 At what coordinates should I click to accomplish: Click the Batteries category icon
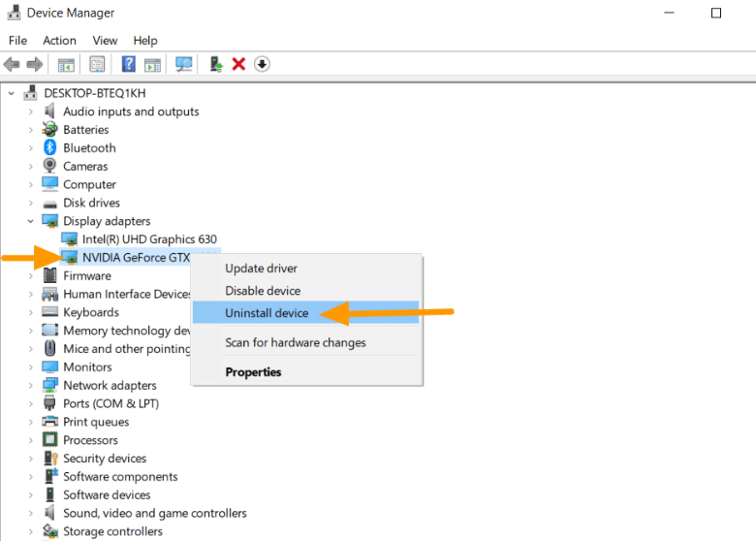pos(49,130)
